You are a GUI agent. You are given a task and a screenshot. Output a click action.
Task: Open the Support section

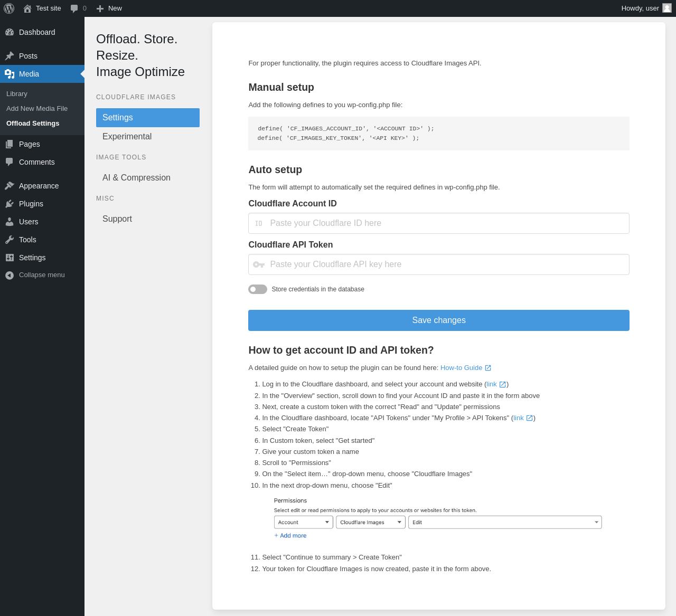pos(117,219)
